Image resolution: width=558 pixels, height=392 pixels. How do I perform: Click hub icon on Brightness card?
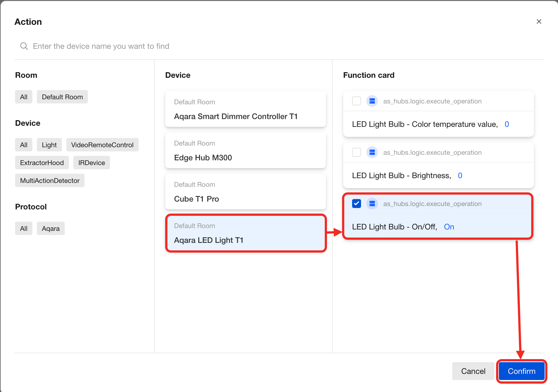pyautogui.click(x=372, y=153)
